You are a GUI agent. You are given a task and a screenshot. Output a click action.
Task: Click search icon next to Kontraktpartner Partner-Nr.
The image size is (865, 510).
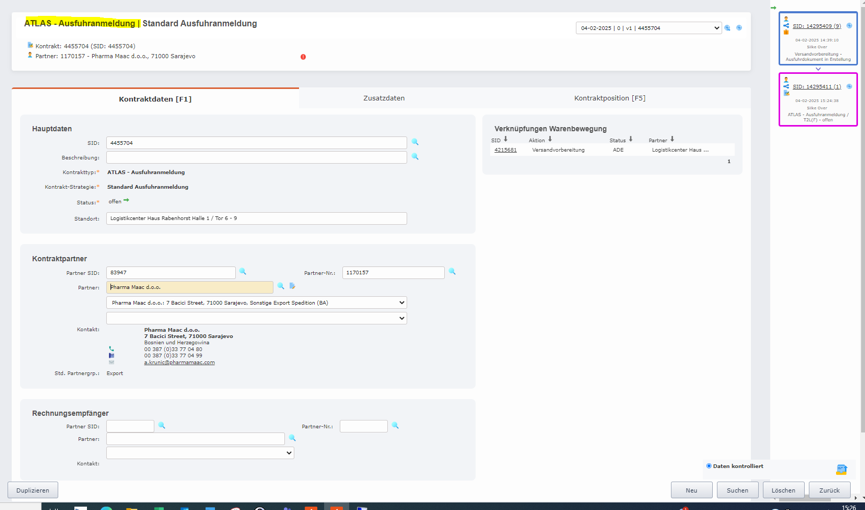point(452,272)
